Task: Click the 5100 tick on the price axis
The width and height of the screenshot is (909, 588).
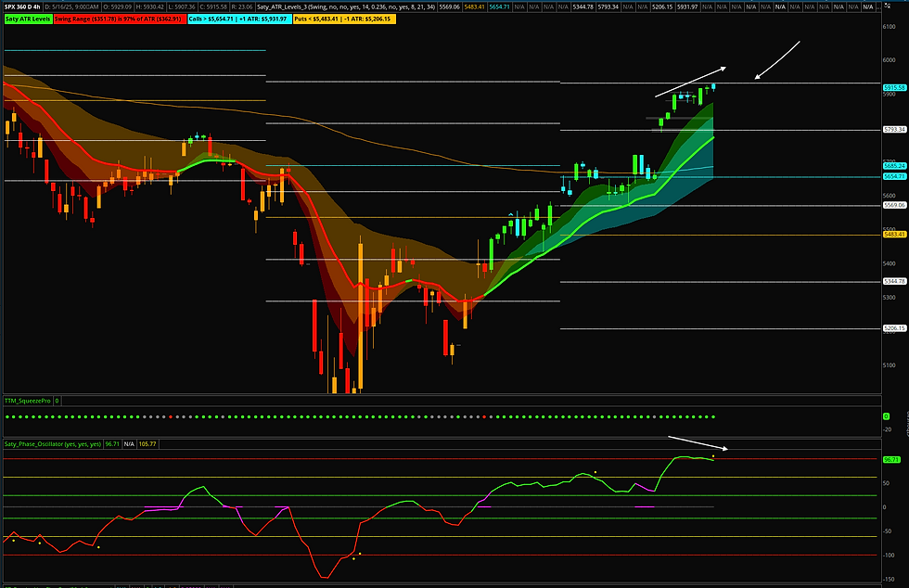Action: 890,365
